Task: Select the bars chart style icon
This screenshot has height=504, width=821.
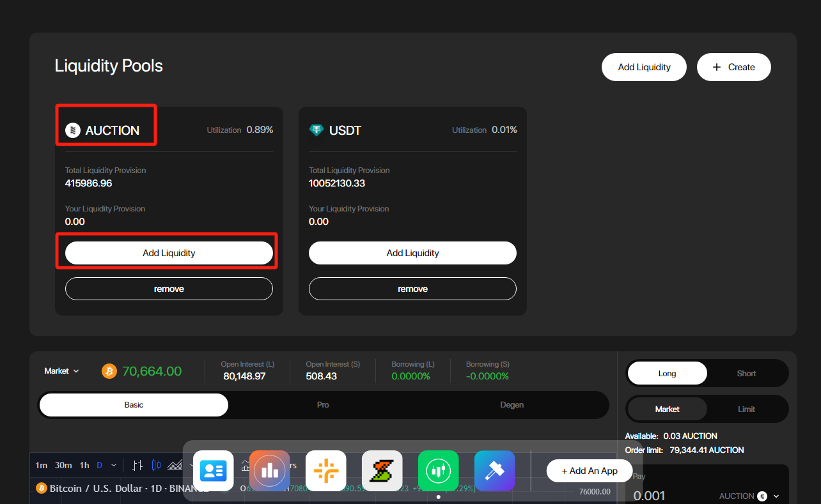Action: click(137, 465)
